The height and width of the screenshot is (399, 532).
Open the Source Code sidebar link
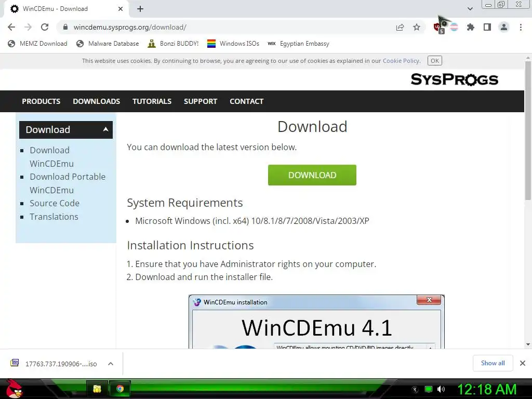(x=55, y=203)
